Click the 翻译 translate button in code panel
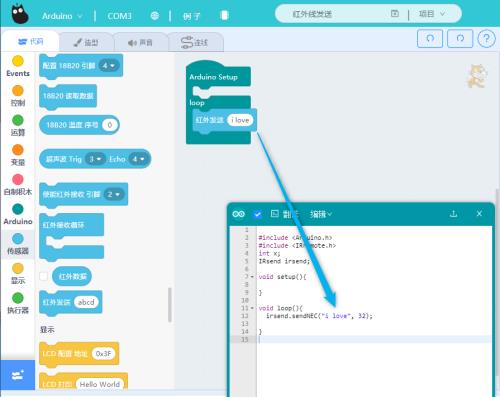This screenshot has height=397, width=500. pos(285,214)
